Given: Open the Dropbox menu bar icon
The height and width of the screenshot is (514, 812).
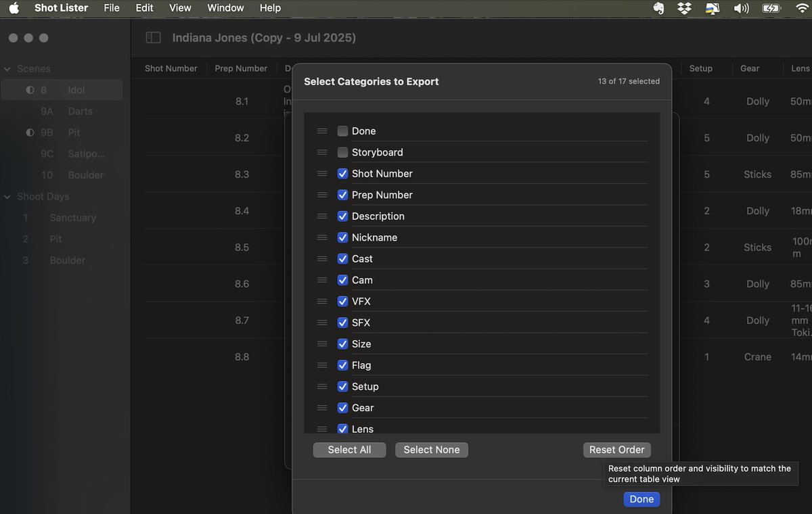Looking at the screenshot, I should 685,8.
